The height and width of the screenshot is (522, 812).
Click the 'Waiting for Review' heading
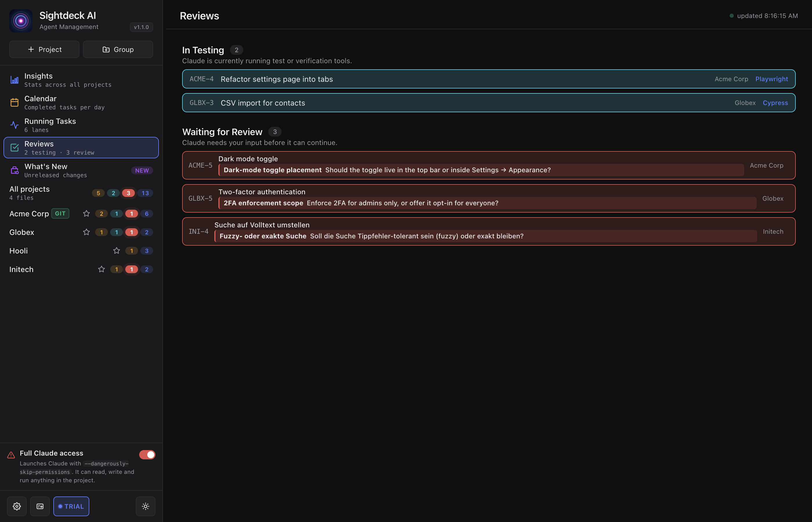pyautogui.click(x=222, y=132)
